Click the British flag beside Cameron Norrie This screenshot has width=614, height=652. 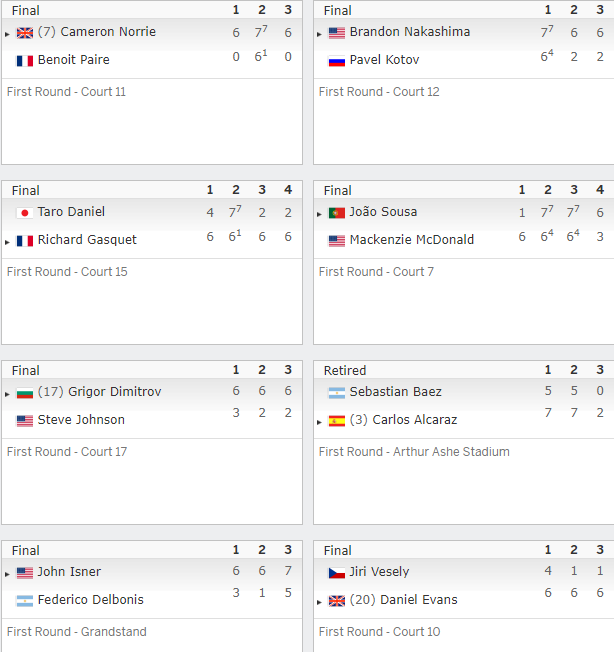25,33
